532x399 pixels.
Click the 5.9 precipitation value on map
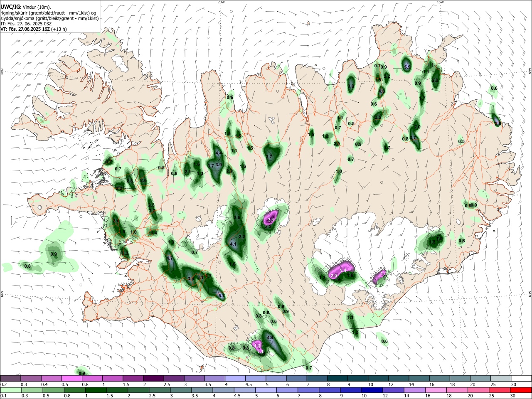(407, 67)
